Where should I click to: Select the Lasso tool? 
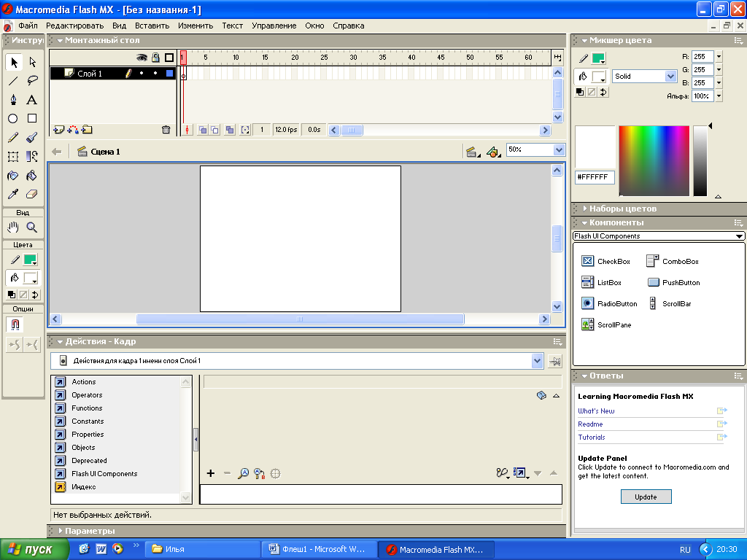32,80
